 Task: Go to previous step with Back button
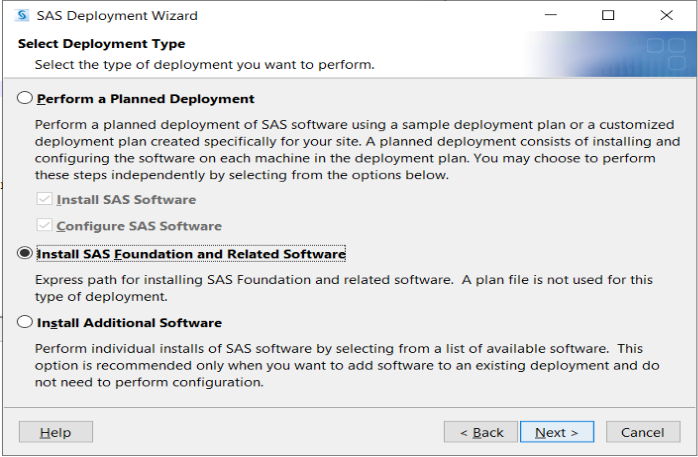tap(481, 432)
